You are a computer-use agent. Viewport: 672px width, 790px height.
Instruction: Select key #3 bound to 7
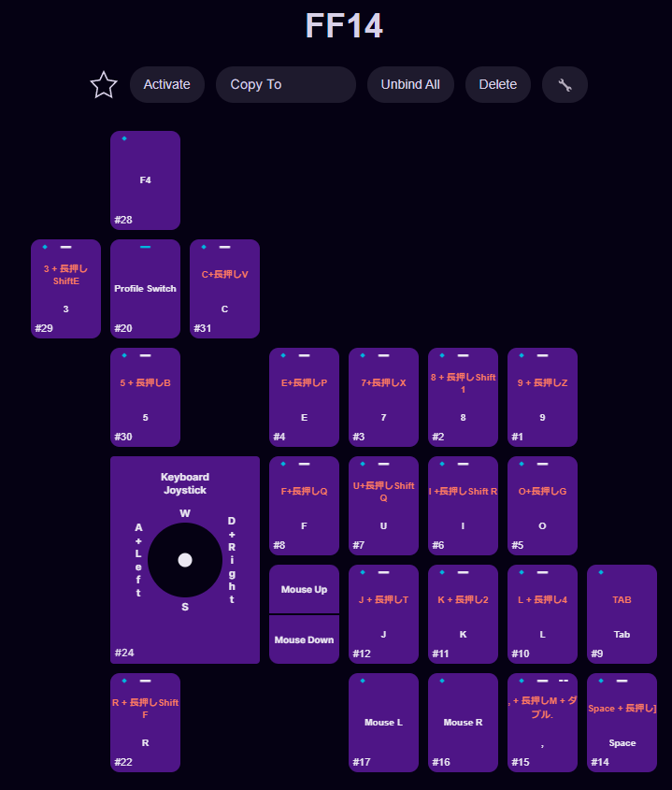[x=383, y=397]
